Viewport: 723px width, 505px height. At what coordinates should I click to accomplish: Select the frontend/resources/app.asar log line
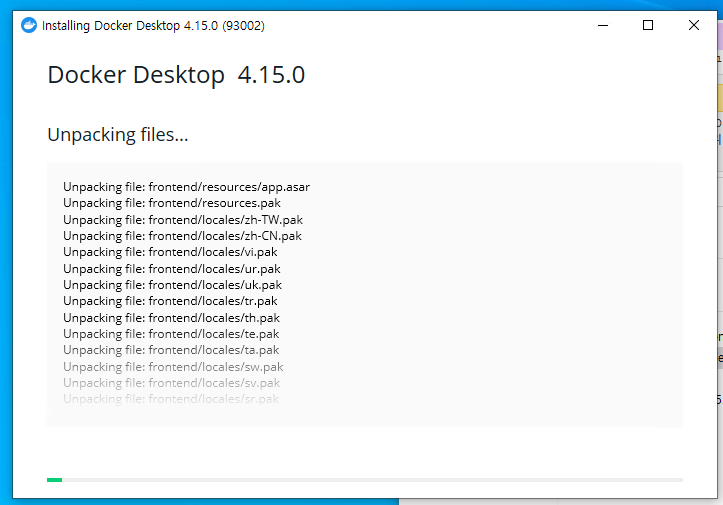[186, 187]
